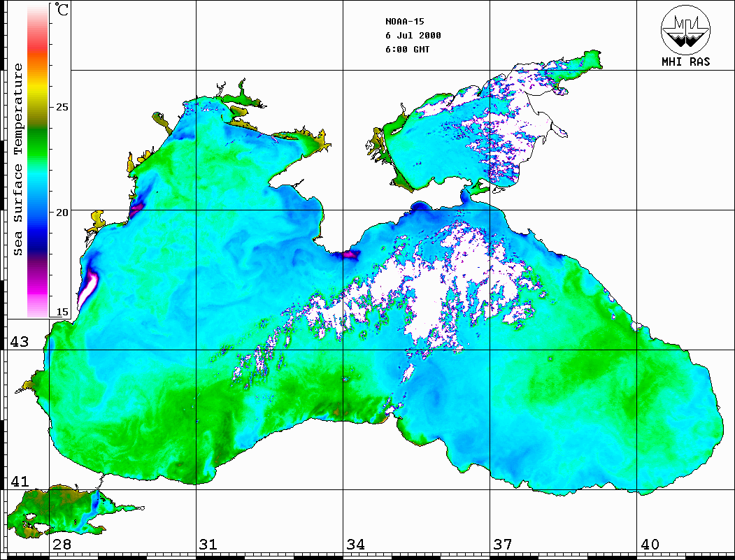The image size is (735, 560).
Task: Click the "NOAA-15" satellite label
Action: [x=404, y=22]
